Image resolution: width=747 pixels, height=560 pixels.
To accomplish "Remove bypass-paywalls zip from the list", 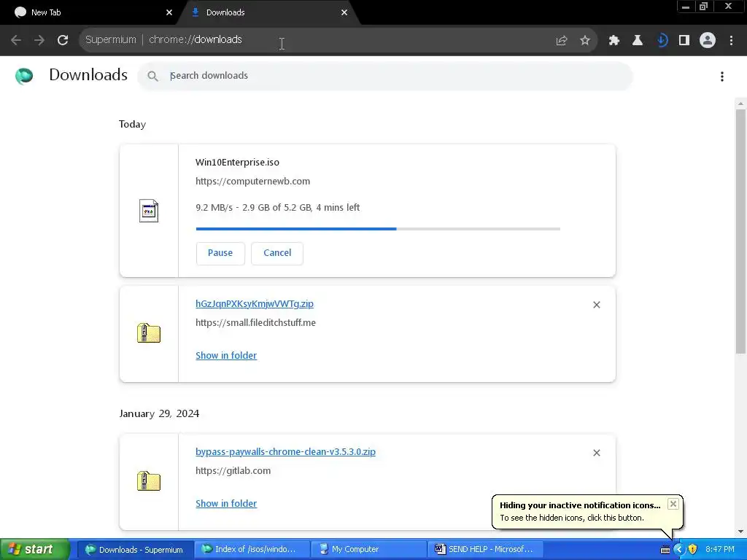I will (597, 453).
